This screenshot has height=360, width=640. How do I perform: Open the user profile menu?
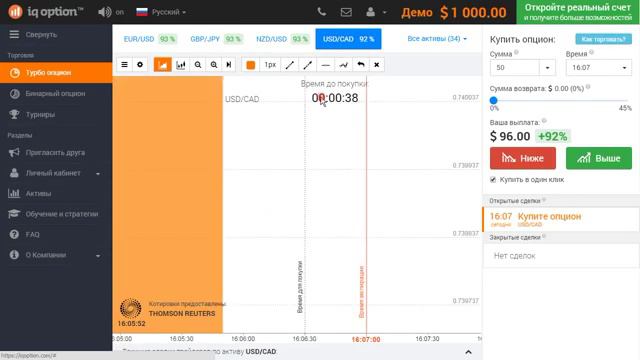376,12
